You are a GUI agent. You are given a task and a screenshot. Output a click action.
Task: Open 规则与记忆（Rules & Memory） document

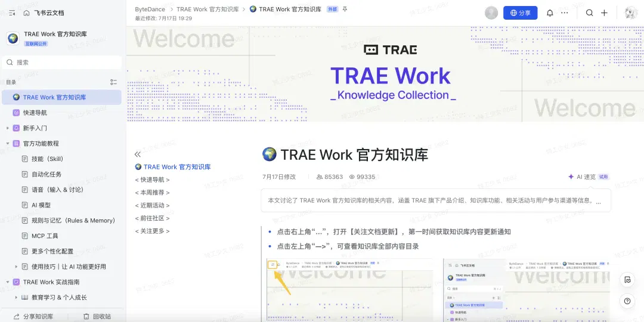pos(73,221)
